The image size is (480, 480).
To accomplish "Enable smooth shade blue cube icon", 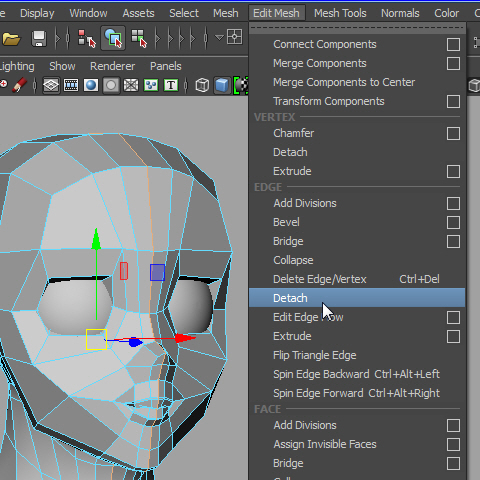I will pyautogui.click(x=222, y=85).
